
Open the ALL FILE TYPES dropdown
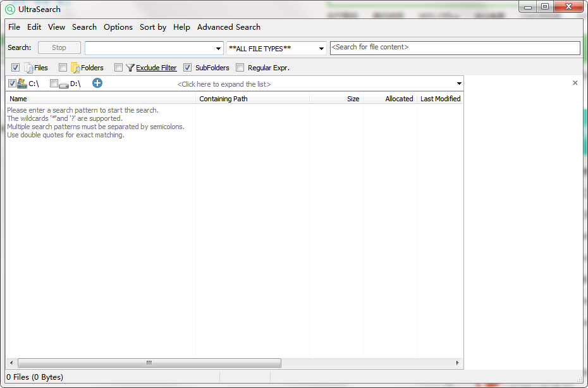point(321,48)
